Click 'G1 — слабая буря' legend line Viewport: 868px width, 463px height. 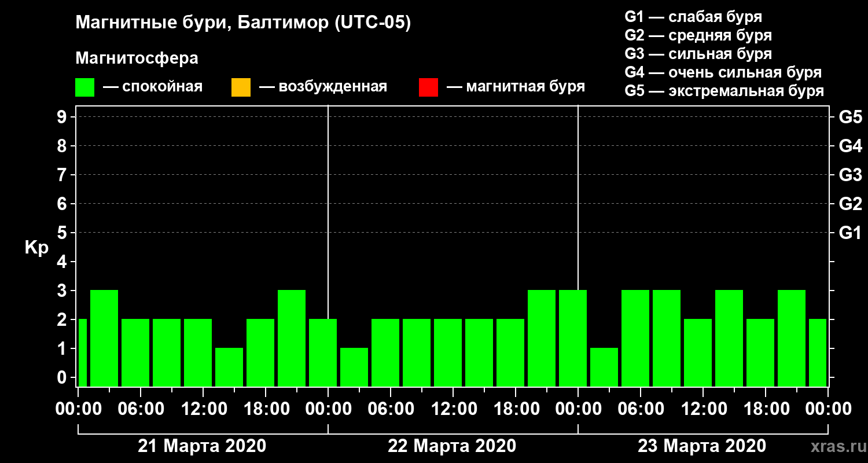coord(693,16)
